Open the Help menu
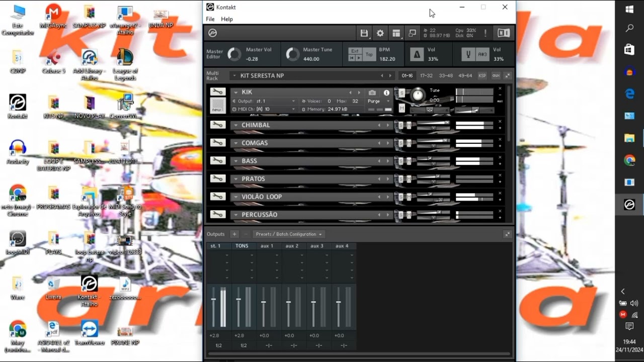 coord(227,19)
